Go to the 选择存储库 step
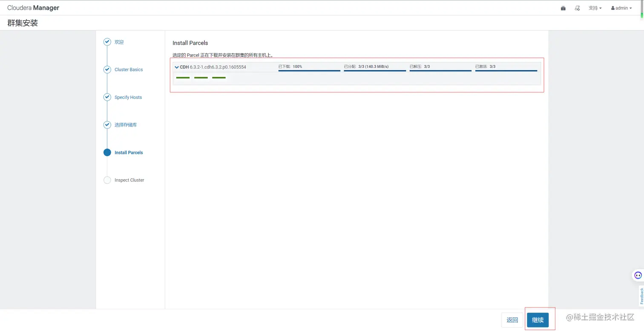Viewport: 644px width, 331px height. point(126,125)
